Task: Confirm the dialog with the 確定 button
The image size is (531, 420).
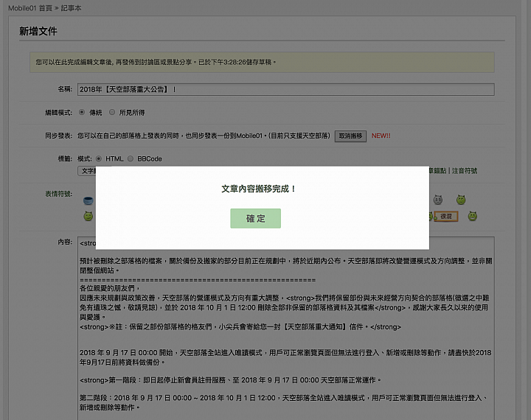Action: coord(255,218)
